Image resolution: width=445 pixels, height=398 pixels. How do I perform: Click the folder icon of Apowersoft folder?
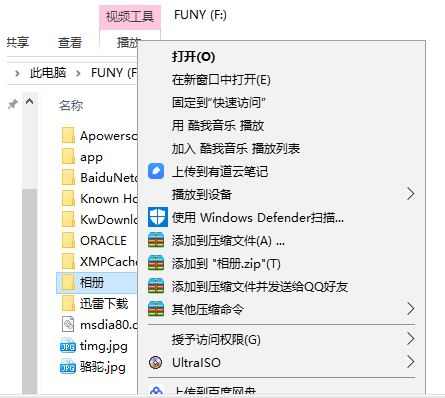coord(68,135)
